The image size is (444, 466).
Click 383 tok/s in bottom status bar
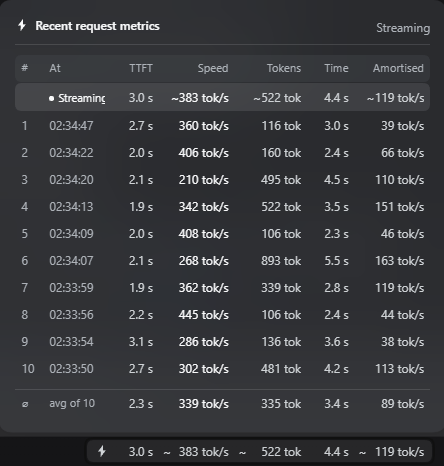[204, 452]
